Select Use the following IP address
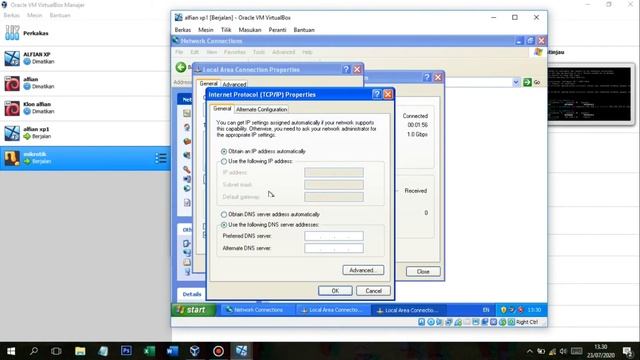The height and width of the screenshot is (360, 640). [x=224, y=162]
